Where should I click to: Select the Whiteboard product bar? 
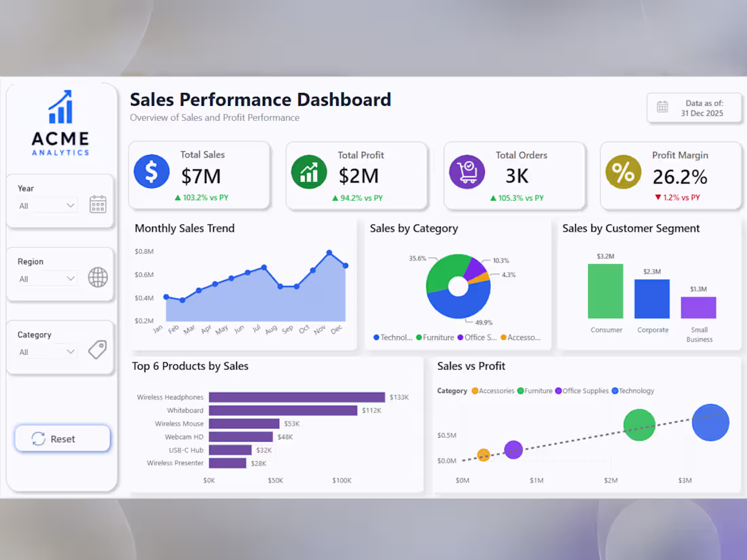pyautogui.click(x=283, y=411)
